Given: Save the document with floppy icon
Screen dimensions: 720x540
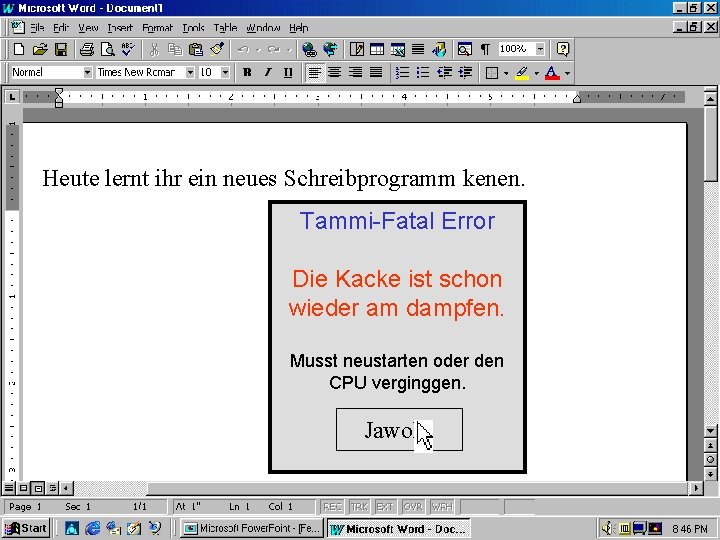Looking at the screenshot, I should 61,49.
